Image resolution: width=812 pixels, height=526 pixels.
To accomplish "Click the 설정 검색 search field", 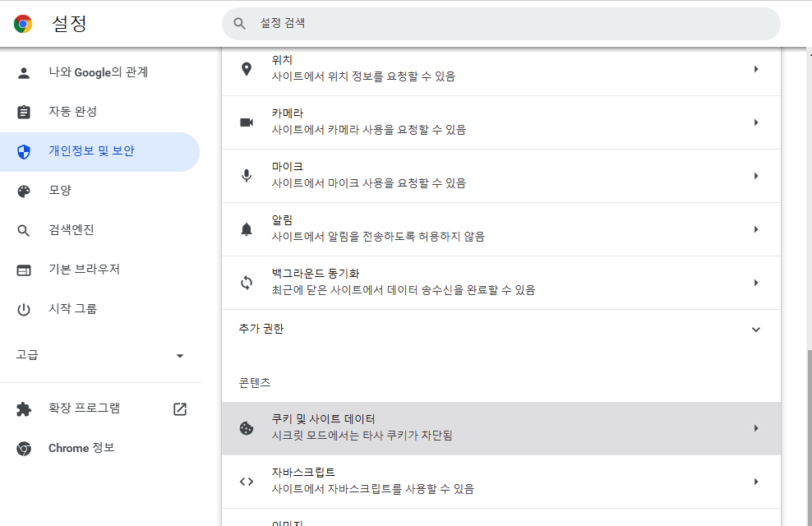I will 500,24.
